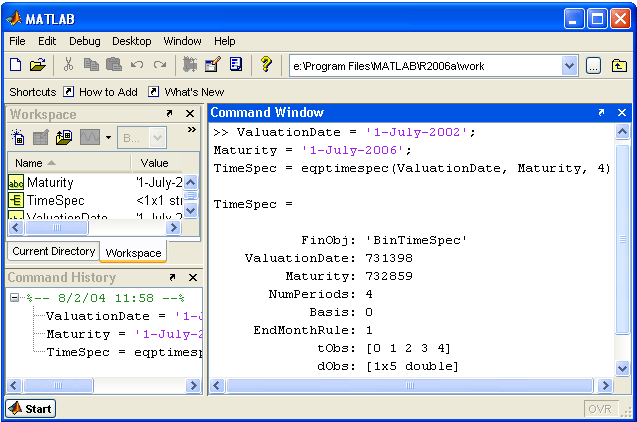637x422 pixels.
Task: Open the Desktop menu
Action: tap(132, 41)
